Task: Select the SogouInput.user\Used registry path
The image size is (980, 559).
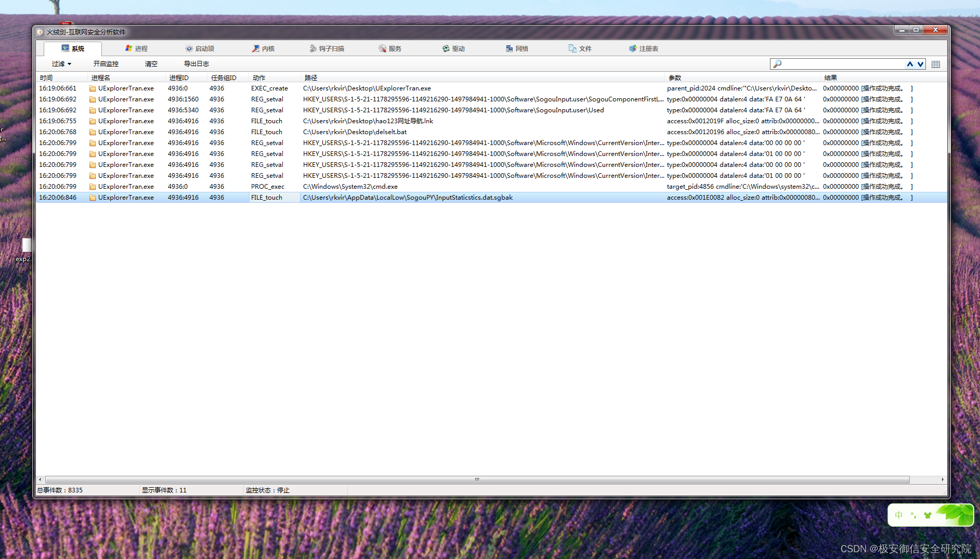Action: (x=453, y=110)
